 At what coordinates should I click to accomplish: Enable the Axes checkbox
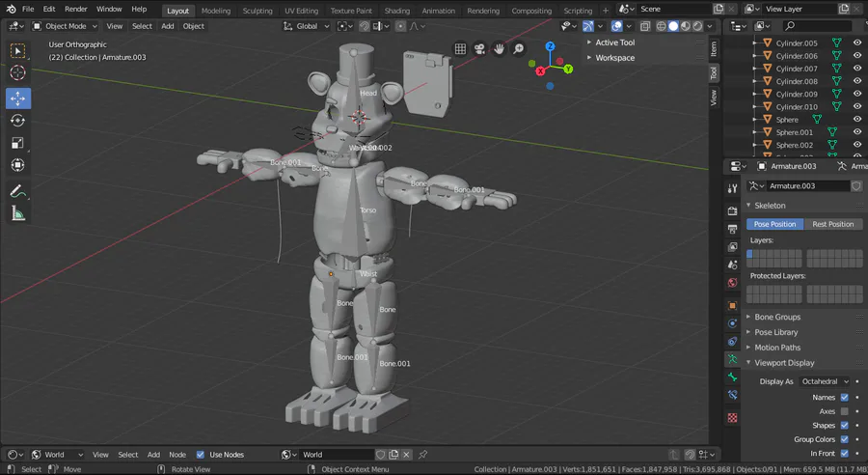click(844, 411)
